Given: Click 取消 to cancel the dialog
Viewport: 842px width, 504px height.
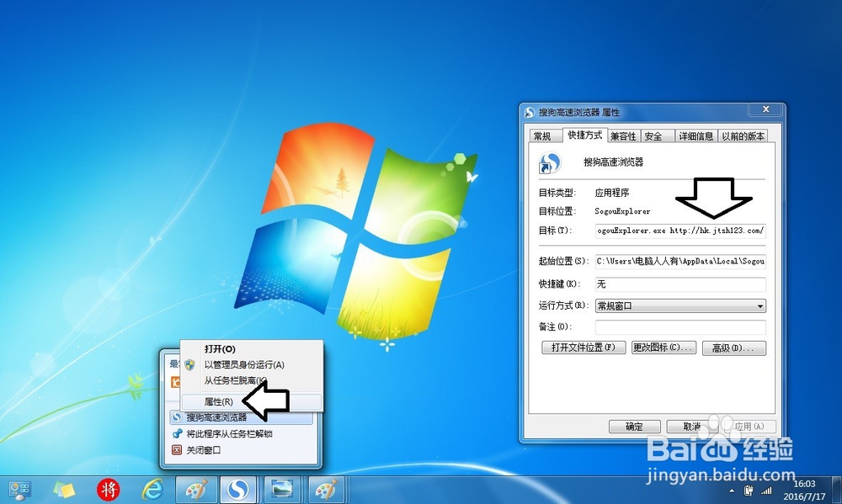Looking at the screenshot, I should 692,427.
